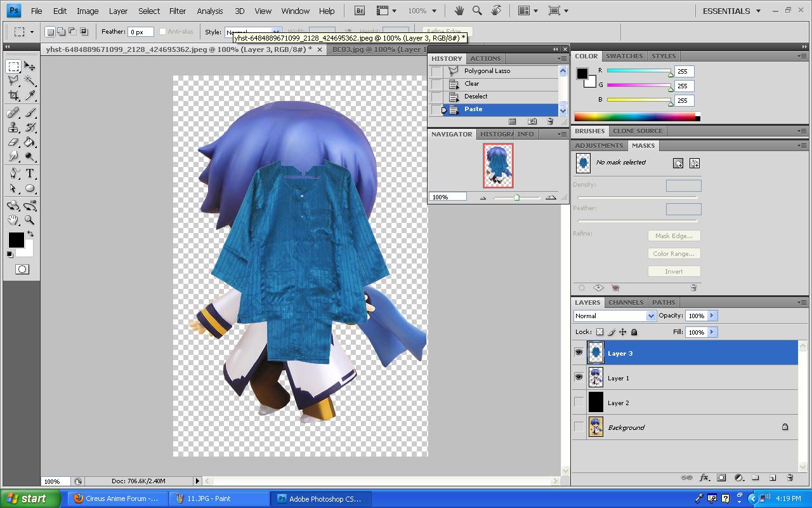Show Layer 2 visibility box

tap(579, 402)
